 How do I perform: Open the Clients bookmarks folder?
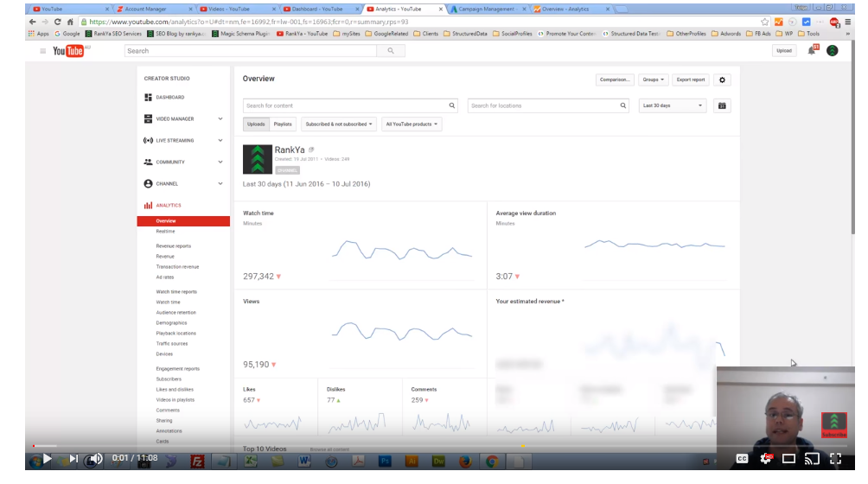pos(425,34)
